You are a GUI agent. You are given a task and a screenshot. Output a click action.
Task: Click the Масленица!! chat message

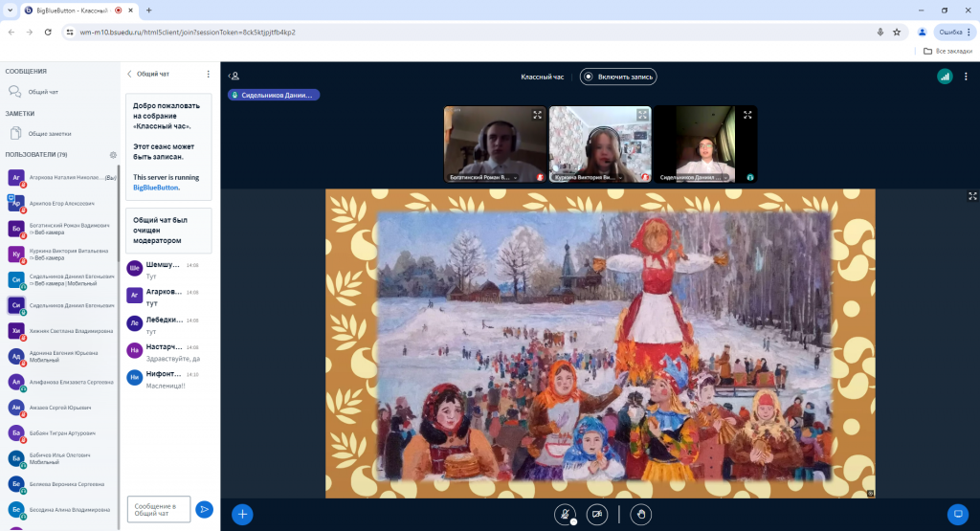[166, 387]
